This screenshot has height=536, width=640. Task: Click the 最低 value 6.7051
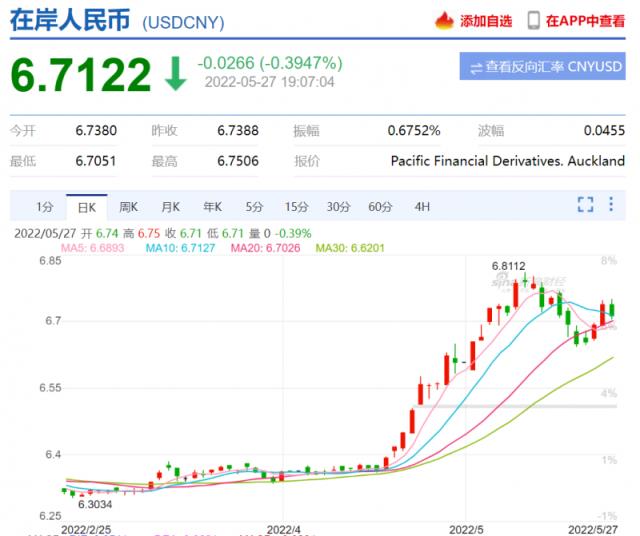96,161
